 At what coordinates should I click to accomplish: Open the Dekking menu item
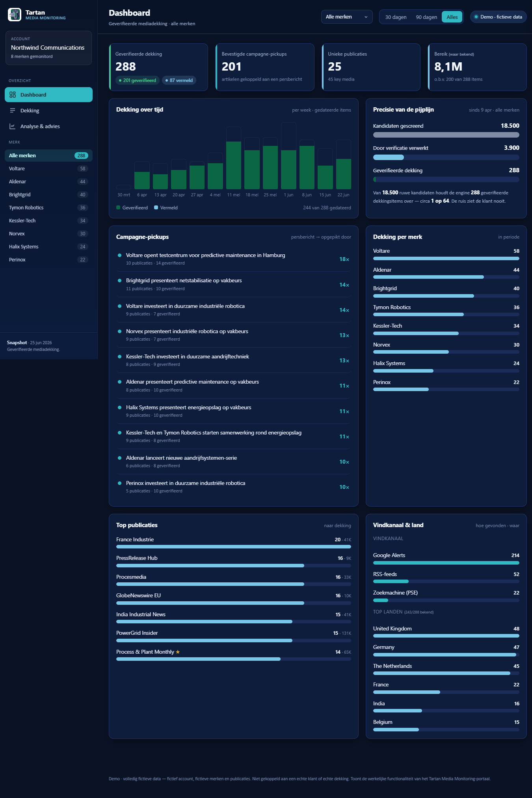pyautogui.click(x=48, y=110)
